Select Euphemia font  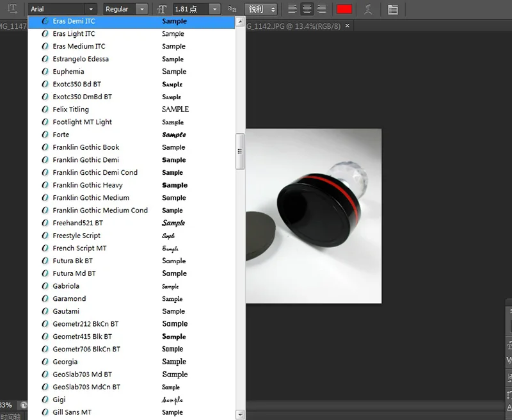131,72
